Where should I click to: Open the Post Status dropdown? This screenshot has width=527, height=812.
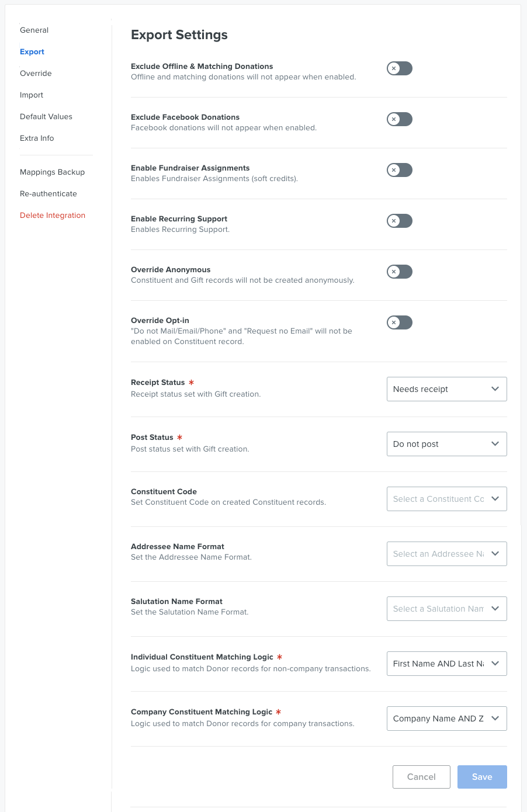click(x=447, y=444)
